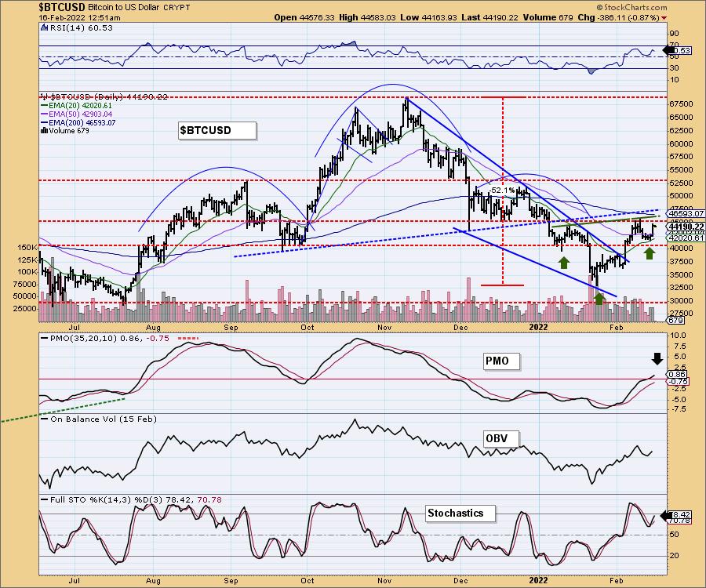Click the -52.1% decline annotation
The height and width of the screenshot is (588, 706).
point(501,191)
